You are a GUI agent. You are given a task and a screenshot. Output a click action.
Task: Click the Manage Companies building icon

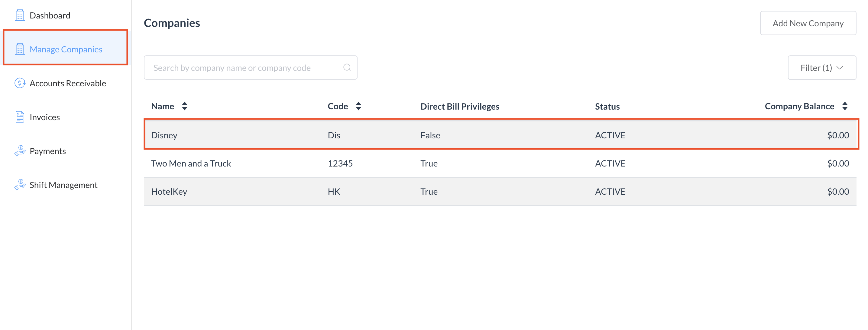[20, 49]
